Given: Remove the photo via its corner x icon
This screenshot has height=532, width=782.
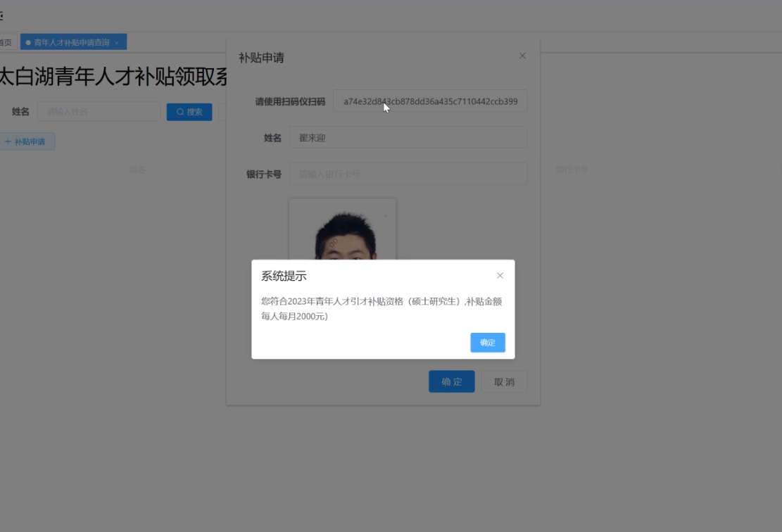Looking at the screenshot, I should tap(385, 213).
